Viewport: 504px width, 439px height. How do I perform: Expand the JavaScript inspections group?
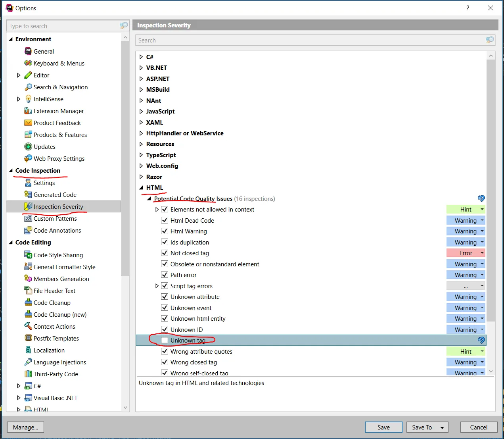tap(141, 111)
